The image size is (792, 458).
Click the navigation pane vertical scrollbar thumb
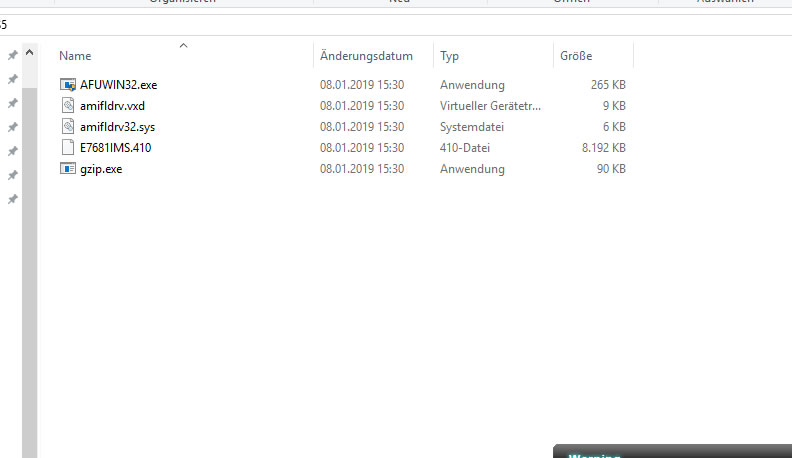pos(29,273)
